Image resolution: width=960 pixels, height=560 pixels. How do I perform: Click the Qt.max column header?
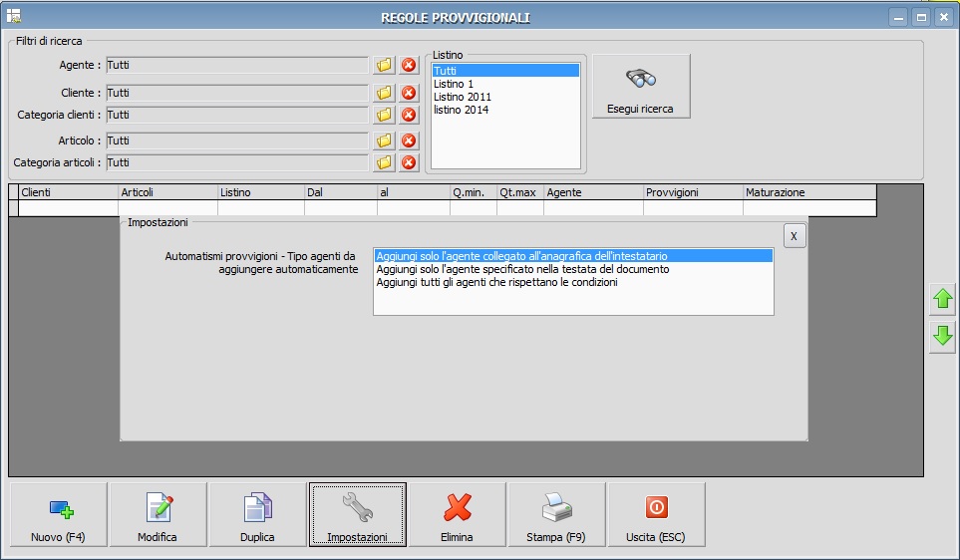pyautogui.click(x=520, y=192)
